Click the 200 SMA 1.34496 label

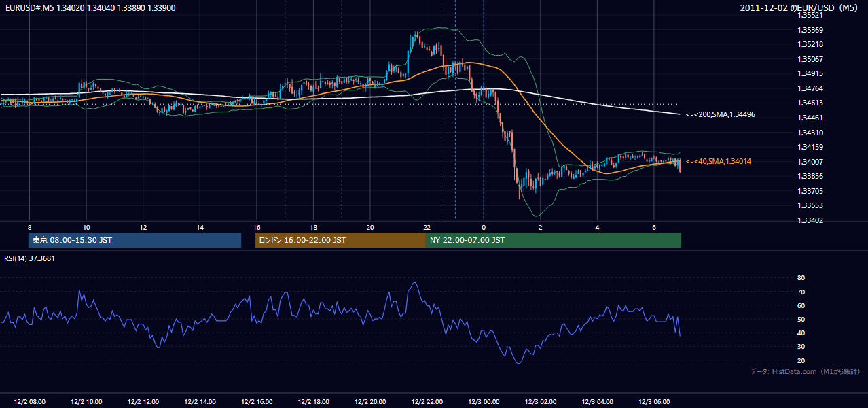pyautogui.click(x=721, y=114)
